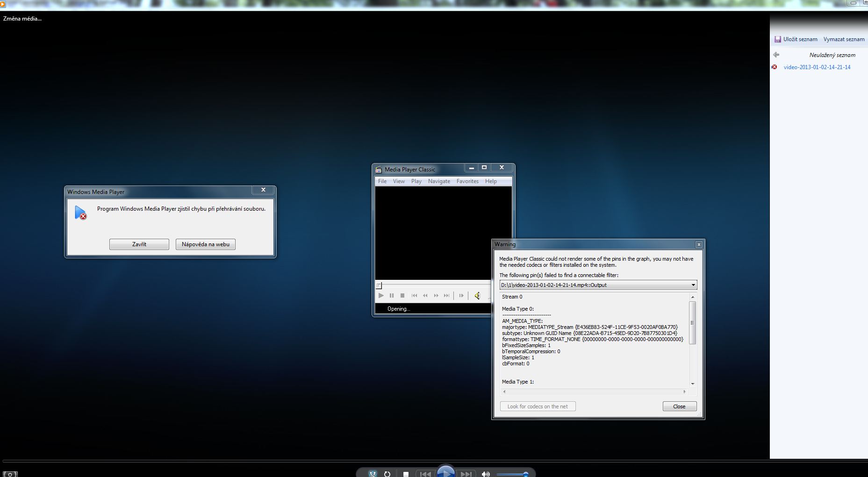This screenshot has height=477, width=868.
Task: Stop playback in Windows Media Player
Action: 406,474
